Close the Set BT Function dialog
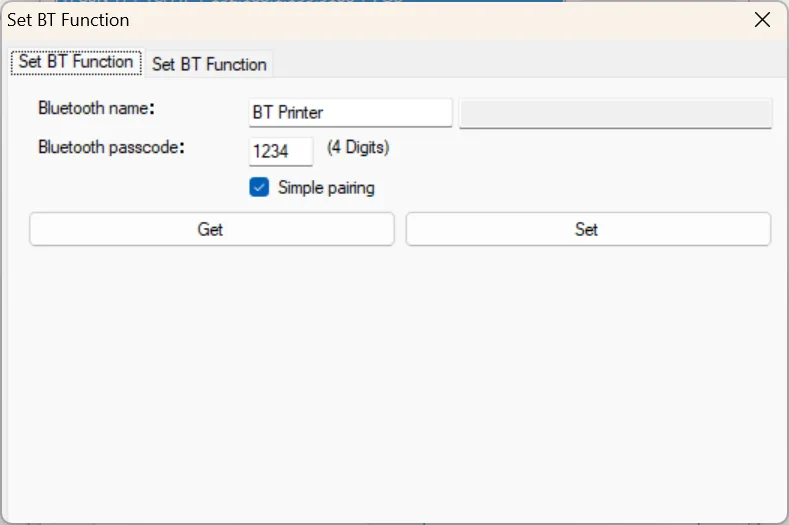This screenshot has height=525, width=789. coord(762,20)
